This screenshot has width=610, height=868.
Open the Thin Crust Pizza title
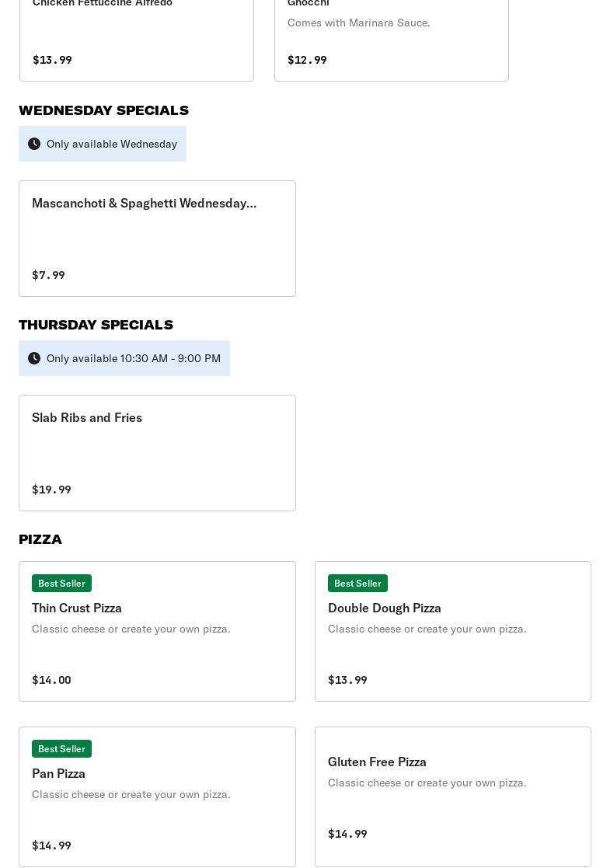pyautogui.click(x=77, y=608)
